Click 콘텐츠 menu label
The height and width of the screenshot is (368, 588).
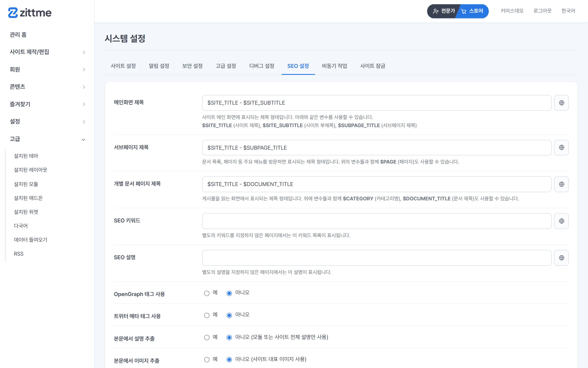coord(18,87)
